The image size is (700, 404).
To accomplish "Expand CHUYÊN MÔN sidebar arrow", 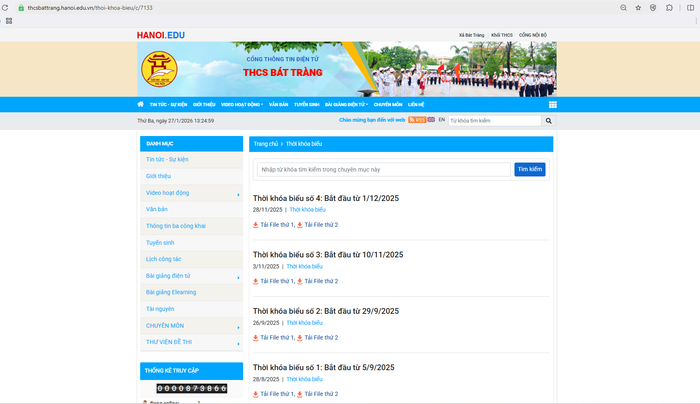I will [238, 328].
